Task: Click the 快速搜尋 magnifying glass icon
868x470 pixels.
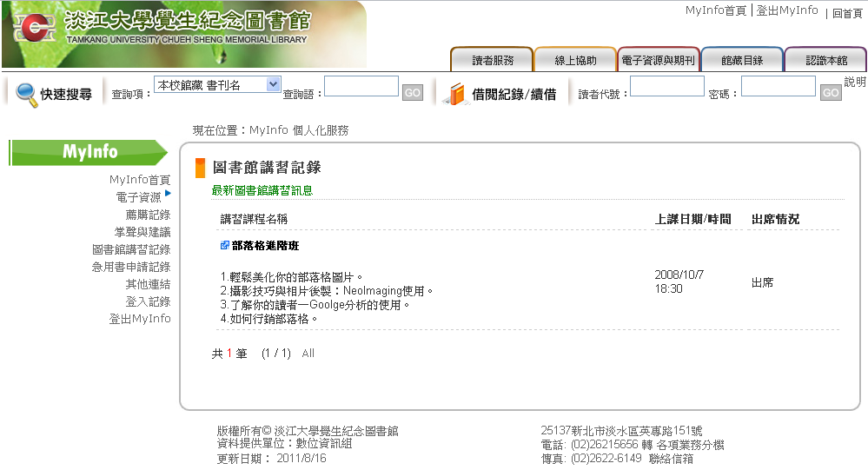Action: 26,94
